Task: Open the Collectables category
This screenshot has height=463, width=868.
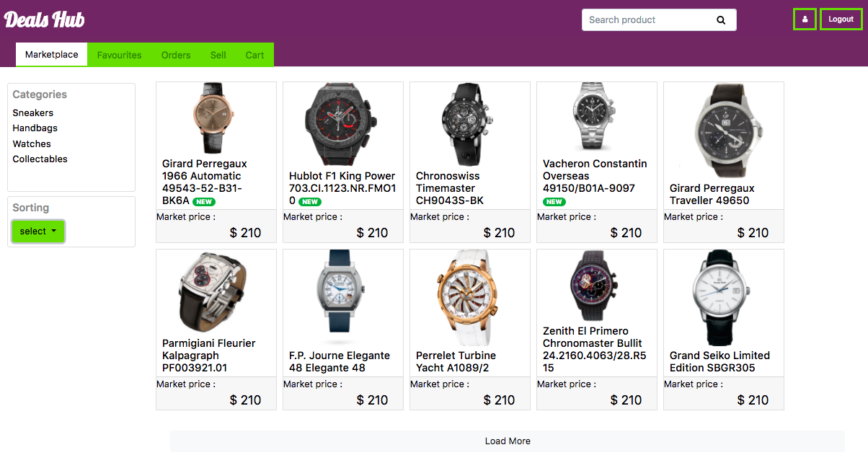Action: click(40, 159)
